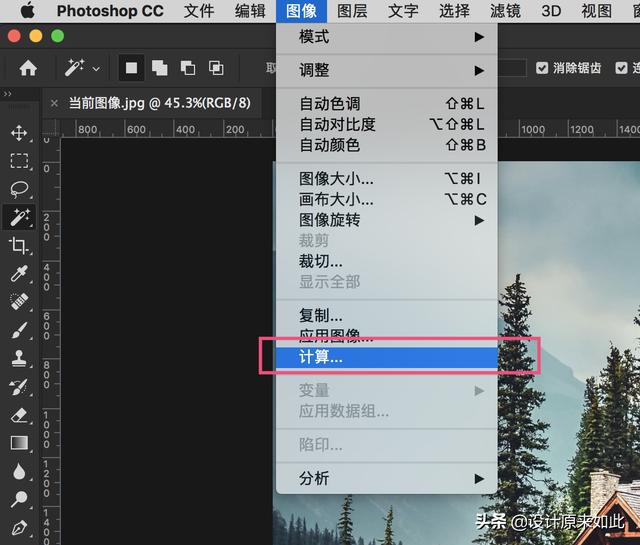Screen dimensions: 640x545
Task: Open the 编辑 menu
Action: click(x=250, y=11)
